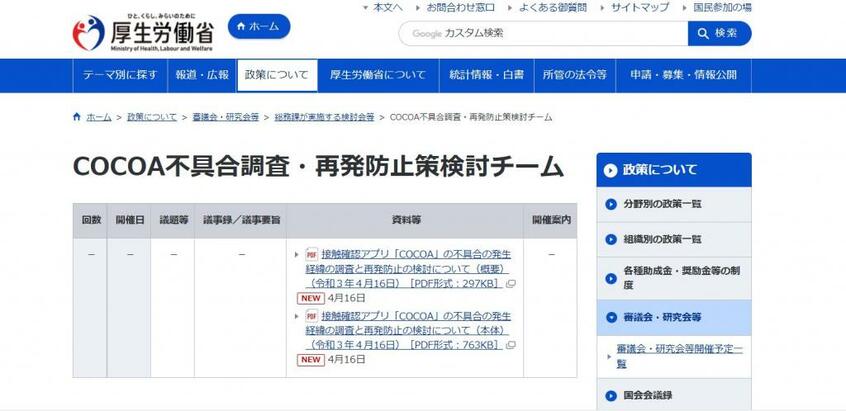The width and height of the screenshot is (846, 411).
Task: Click the PDF icon for 概要 document
Action: [312, 254]
